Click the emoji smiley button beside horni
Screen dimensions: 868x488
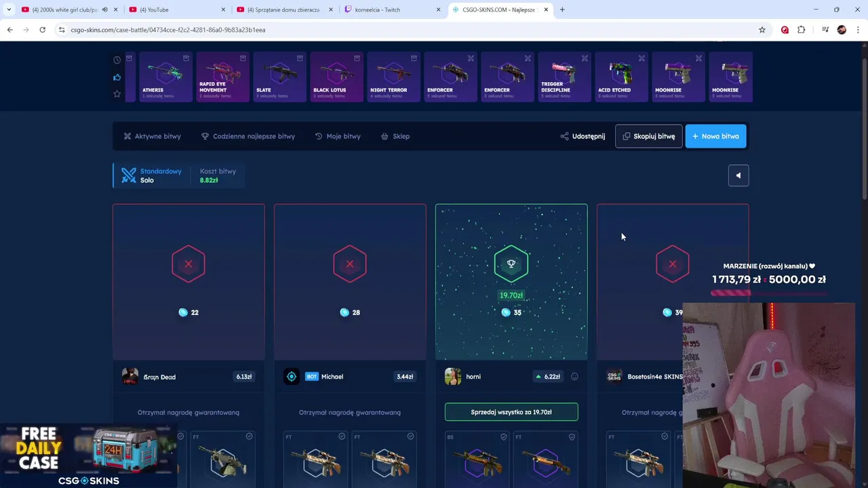tap(574, 377)
